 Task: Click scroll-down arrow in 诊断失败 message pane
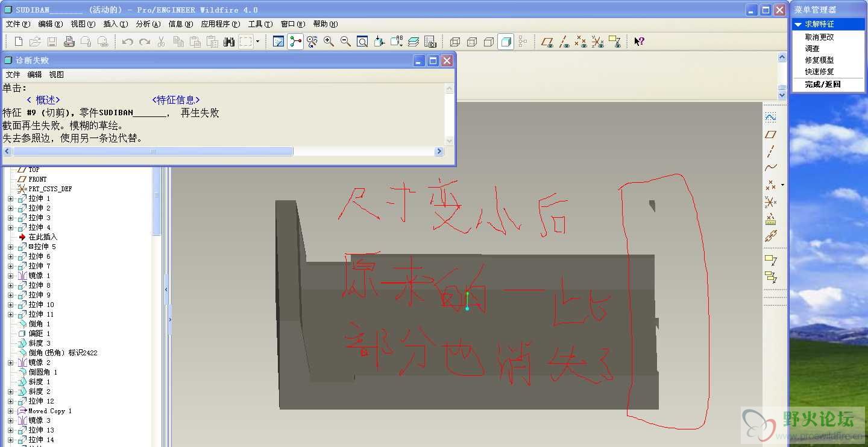coord(449,141)
